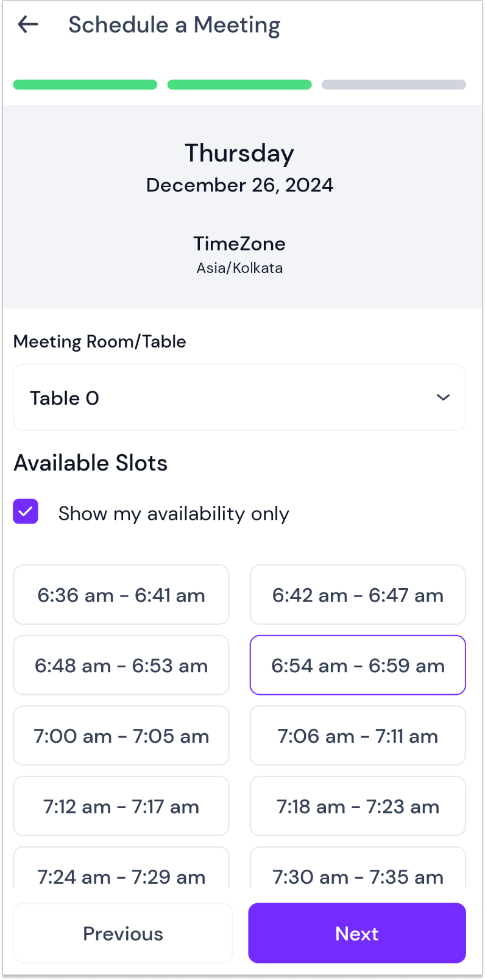Image resolution: width=485 pixels, height=980 pixels.
Task: Click the Asia/Kolkata timezone text
Action: click(x=239, y=268)
